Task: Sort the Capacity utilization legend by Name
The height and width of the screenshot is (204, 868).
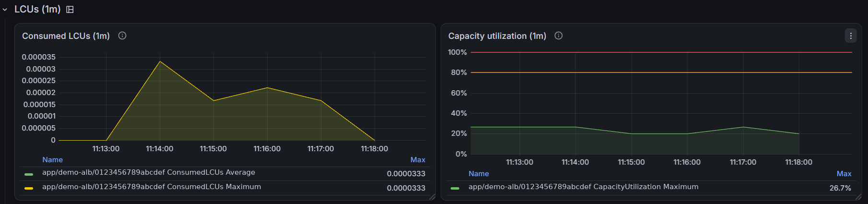Action: point(479,174)
